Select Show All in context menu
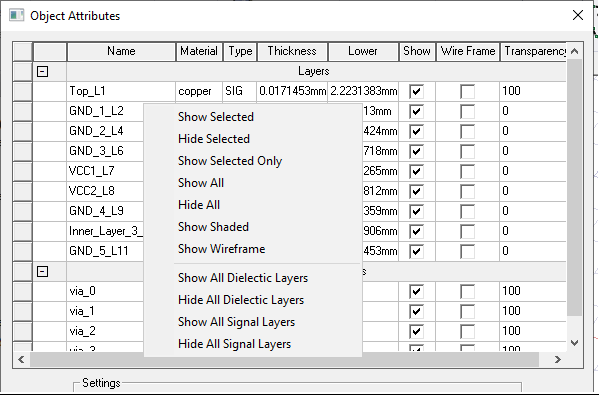This screenshot has width=599, height=400. (253, 183)
